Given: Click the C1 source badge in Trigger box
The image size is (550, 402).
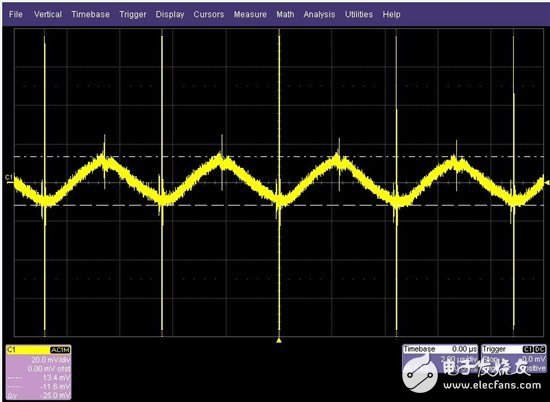Looking at the screenshot, I should click(x=528, y=349).
